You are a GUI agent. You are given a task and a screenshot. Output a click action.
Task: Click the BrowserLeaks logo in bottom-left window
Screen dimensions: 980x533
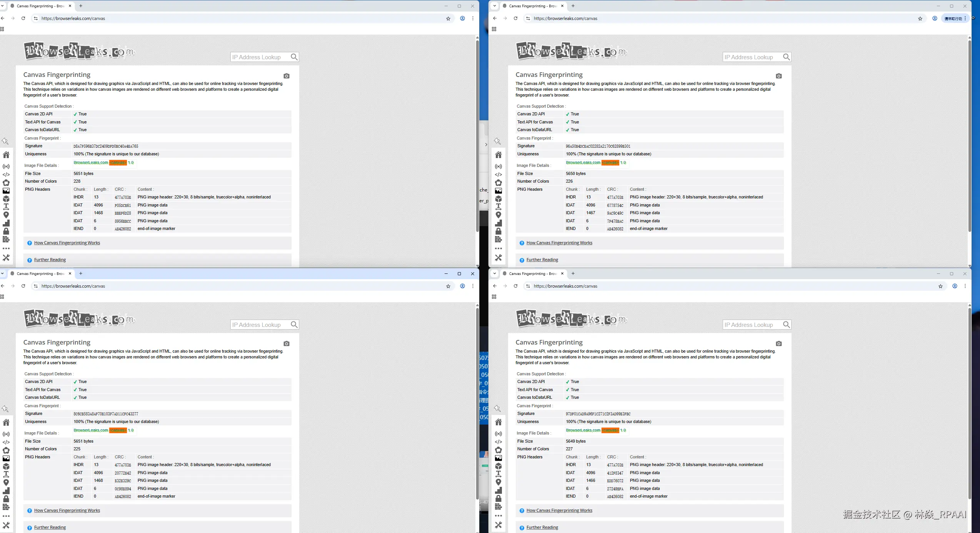click(x=80, y=319)
